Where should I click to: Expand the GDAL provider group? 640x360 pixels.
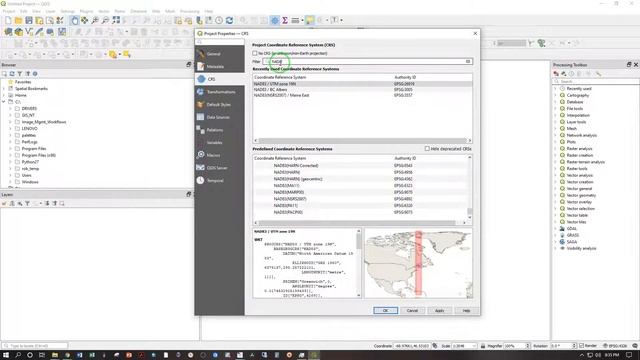pos(556,229)
